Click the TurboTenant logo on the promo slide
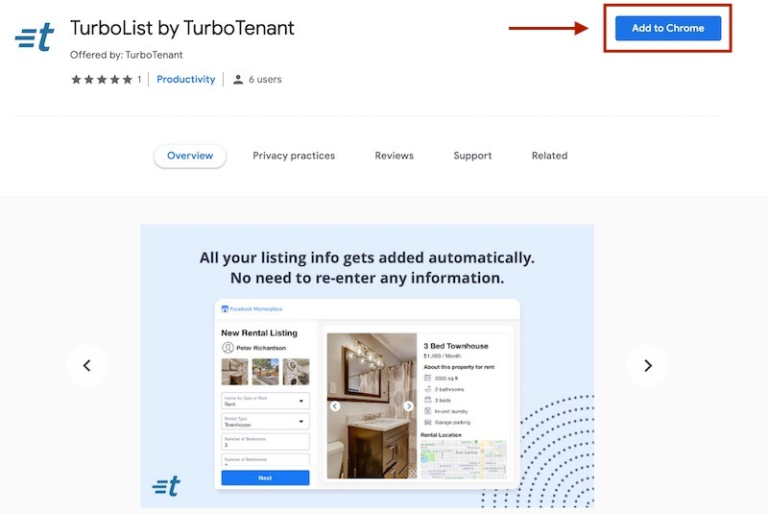The height and width of the screenshot is (514, 768). (166, 487)
